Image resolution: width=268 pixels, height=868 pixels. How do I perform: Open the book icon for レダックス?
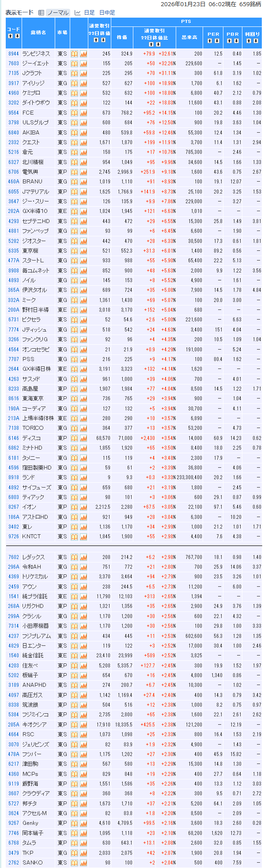pyautogui.click(x=75, y=557)
